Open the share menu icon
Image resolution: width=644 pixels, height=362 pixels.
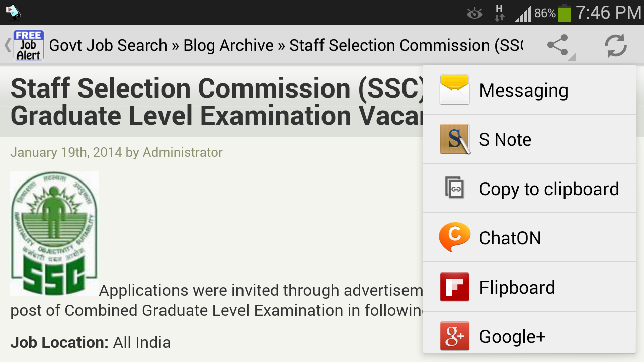pyautogui.click(x=558, y=46)
